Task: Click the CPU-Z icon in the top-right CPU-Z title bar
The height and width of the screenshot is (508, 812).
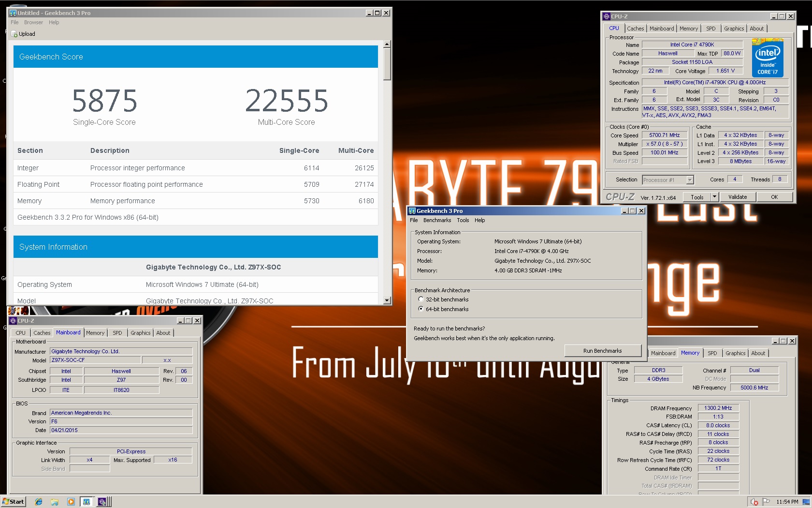Action: [607, 16]
